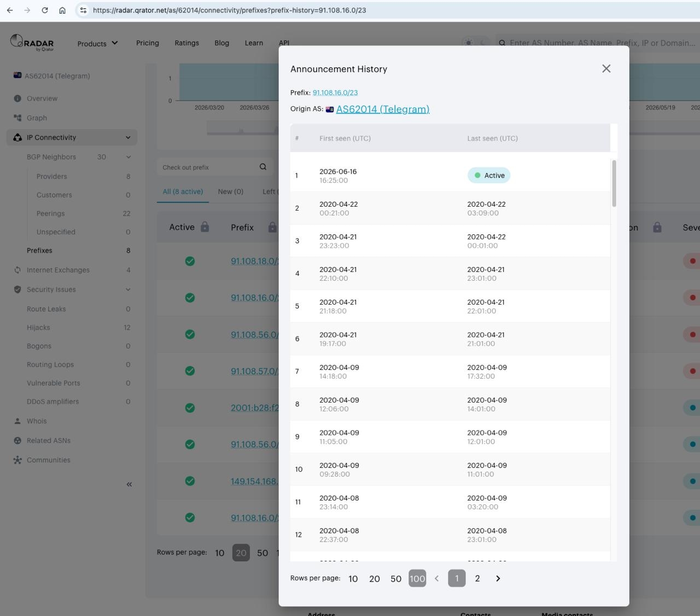Click green check in 2001:b28 row
Viewport: 700px width, 616px height.
190,408
